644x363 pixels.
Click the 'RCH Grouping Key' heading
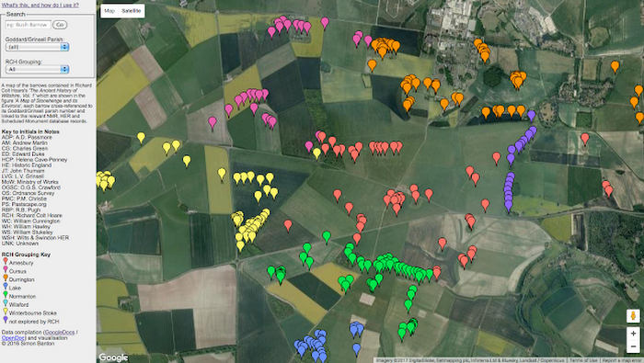[26, 255]
